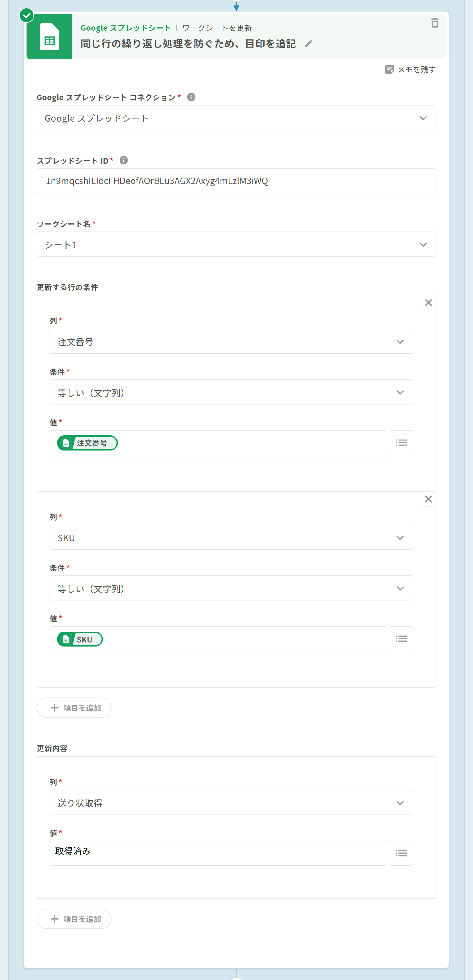Image resolution: width=473 pixels, height=980 pixels.
Task: Click 項目を追加 under row conditions
Action: click(74, 708)
